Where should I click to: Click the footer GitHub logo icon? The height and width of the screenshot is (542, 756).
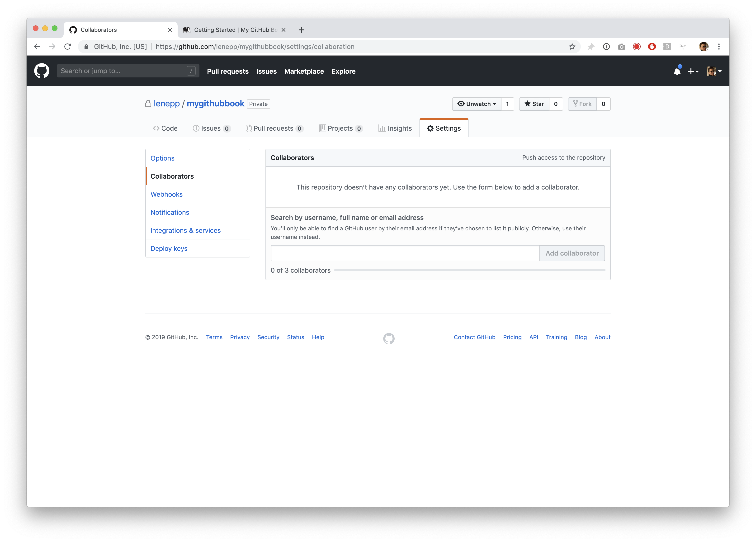(389, 338)
